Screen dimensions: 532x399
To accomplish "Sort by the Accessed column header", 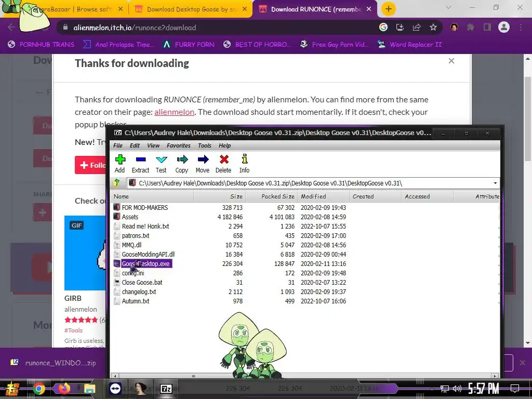I will (427, 196).
